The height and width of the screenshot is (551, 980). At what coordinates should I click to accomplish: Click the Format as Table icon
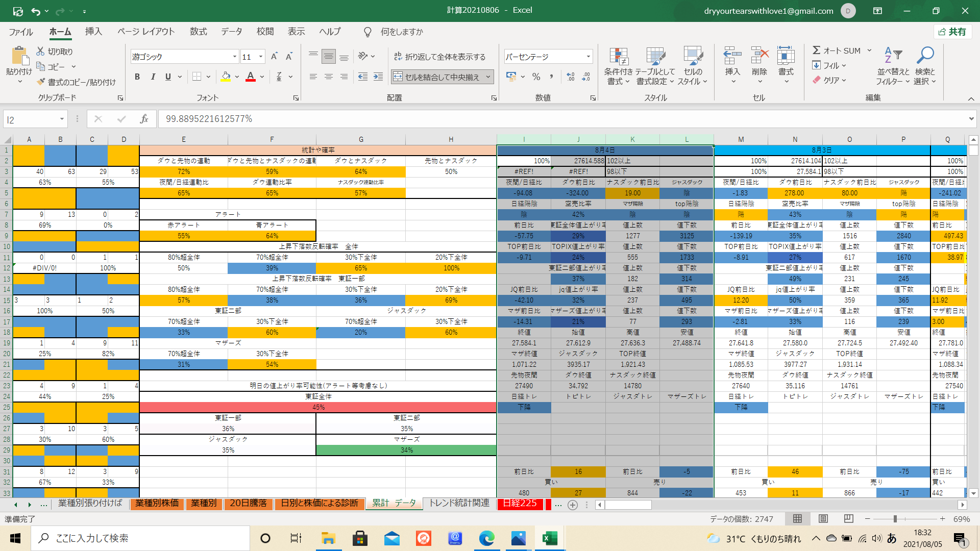(x=655, y=57)
